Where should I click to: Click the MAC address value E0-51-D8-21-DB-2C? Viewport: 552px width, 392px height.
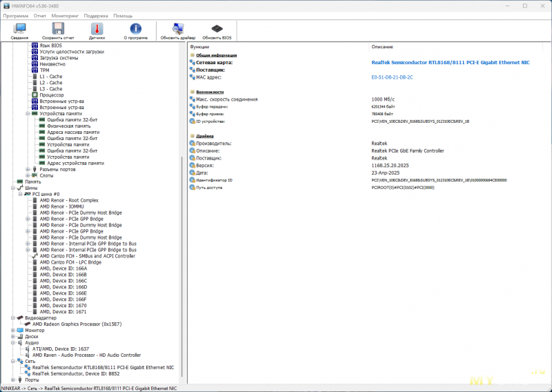pyautogui.click(x=392, y=77)
